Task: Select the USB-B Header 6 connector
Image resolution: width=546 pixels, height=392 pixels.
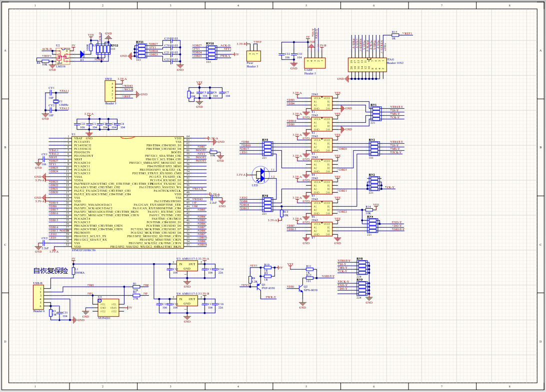Action: pos(38,298)
